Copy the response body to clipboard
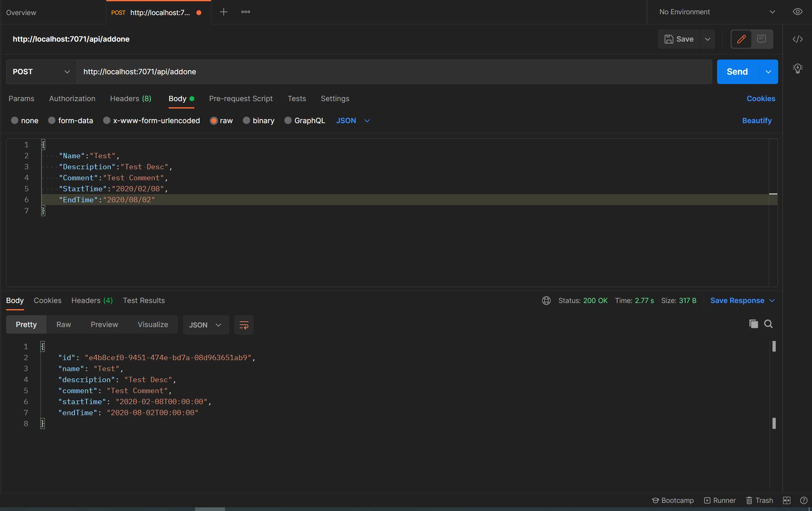The width and height of the screenshot is (812, 511). (x=753, y=324)
